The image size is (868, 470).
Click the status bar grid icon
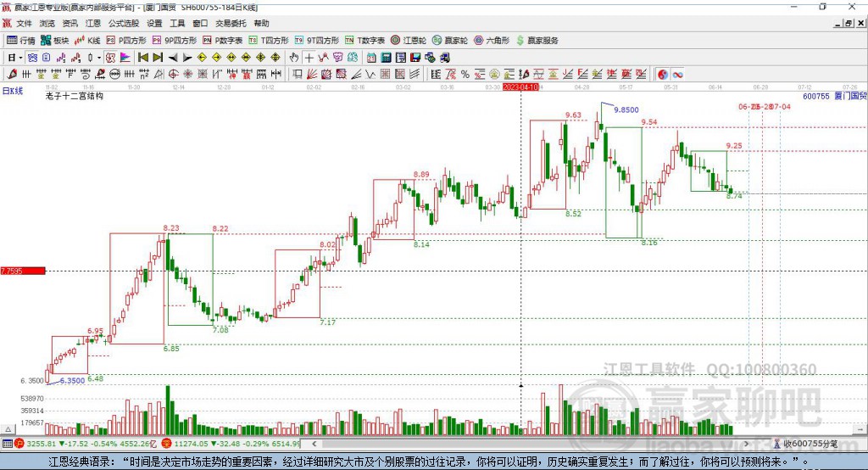(x=7, y=444)
